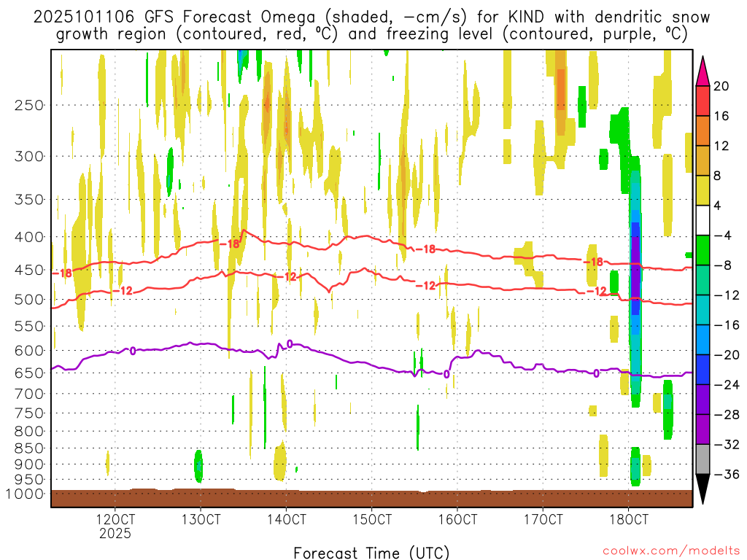This screenshot has width=747, height=560.
Task: Click the 850 pressure level label
Action: click(x=29, y=448)
